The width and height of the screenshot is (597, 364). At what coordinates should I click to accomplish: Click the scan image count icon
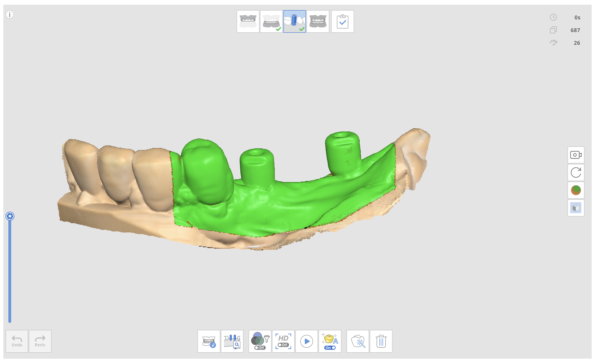pyautogui.click(x=553, y=30)
